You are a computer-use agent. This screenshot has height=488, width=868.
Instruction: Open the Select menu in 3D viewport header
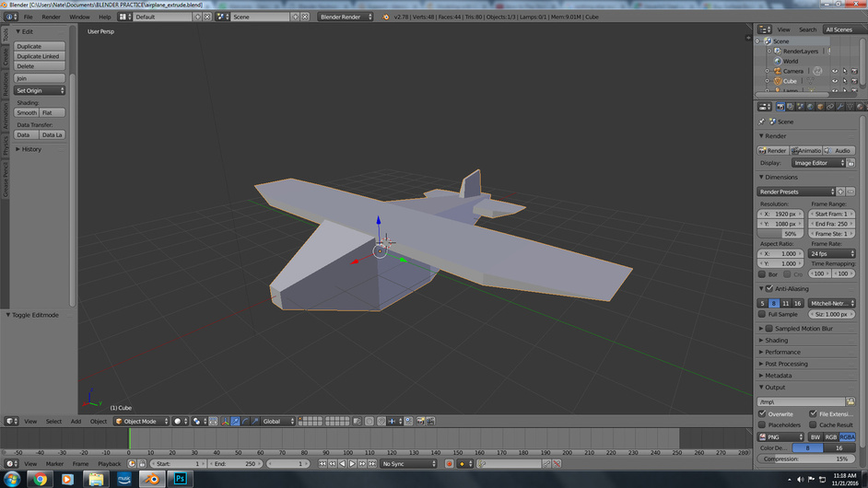pyautogui.click(x=53, y=421)
